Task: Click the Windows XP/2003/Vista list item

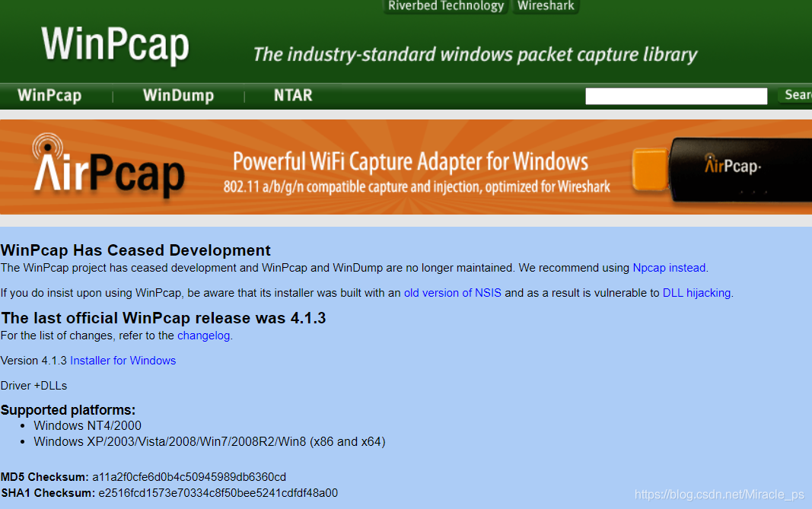Action: pyautogui.click(x=210, y=442)
